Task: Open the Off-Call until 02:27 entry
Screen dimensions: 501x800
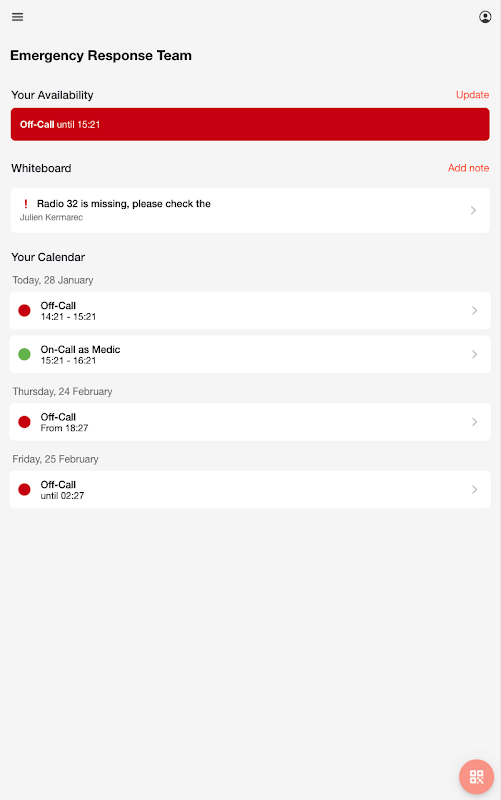Action: click(250, 489)
